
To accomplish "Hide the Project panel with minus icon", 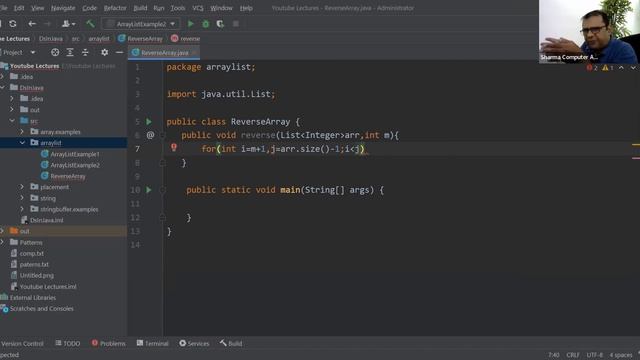I will 119,52.
